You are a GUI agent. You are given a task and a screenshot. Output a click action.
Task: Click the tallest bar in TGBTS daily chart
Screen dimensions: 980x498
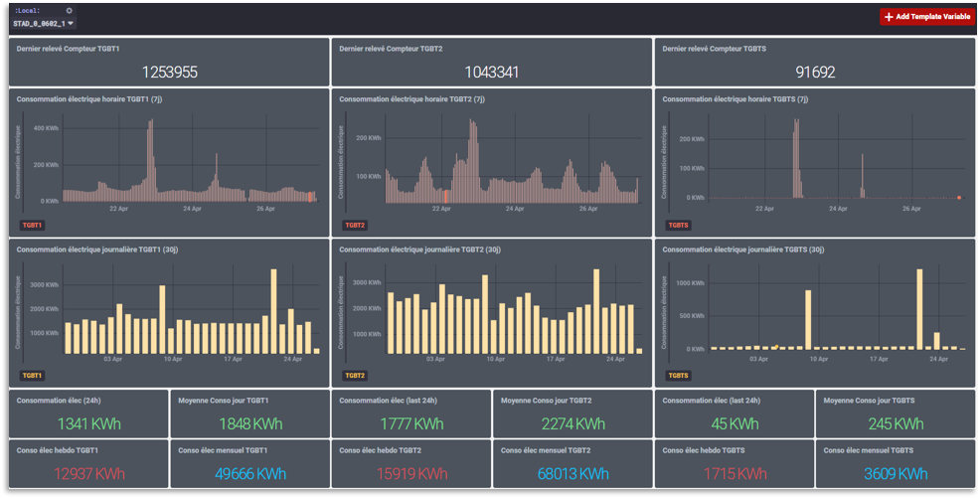coord(919,309)
